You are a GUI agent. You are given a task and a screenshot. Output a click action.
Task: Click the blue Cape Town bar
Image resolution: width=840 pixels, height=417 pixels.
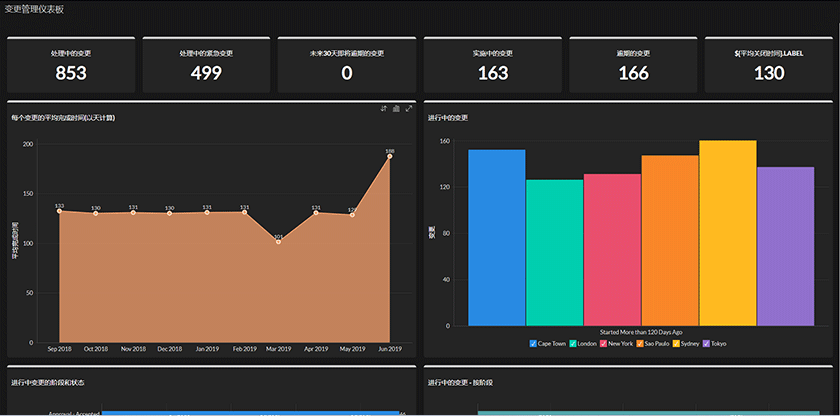[x=497, y=237]
